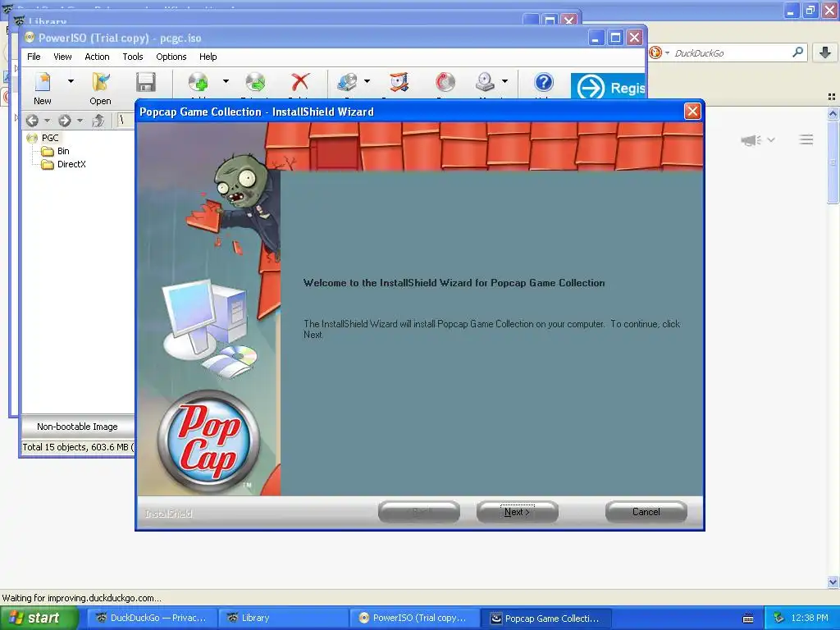Click the system tray icon beside the clock
The height and width of the screenshot is (630, 840).
click(778, 619)
